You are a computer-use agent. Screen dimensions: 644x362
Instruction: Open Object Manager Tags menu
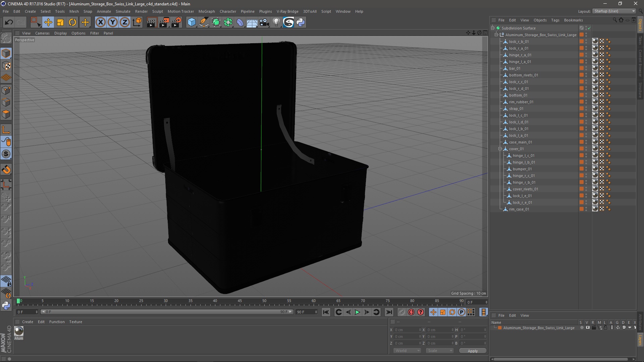click(x=555, y=20)
